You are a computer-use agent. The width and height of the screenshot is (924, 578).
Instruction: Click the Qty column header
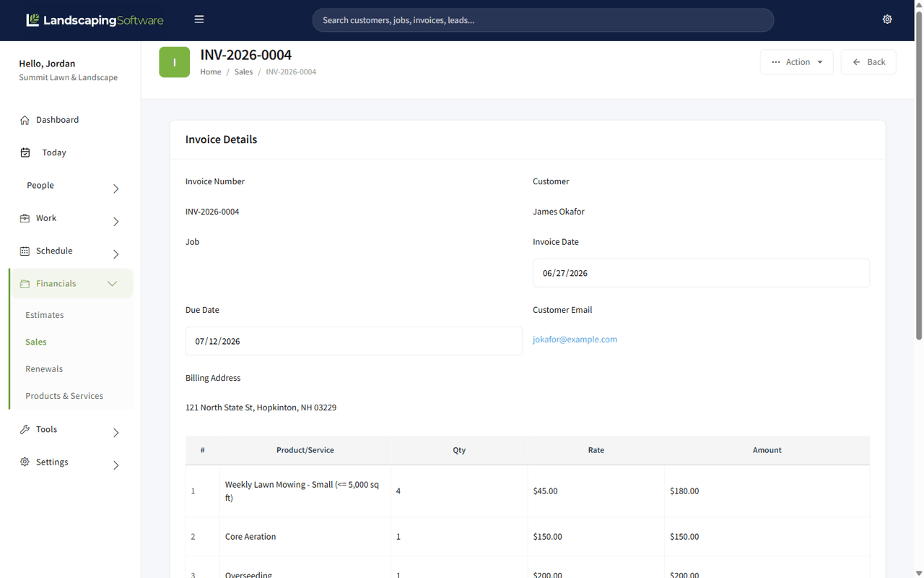click(x=459, y=450)
